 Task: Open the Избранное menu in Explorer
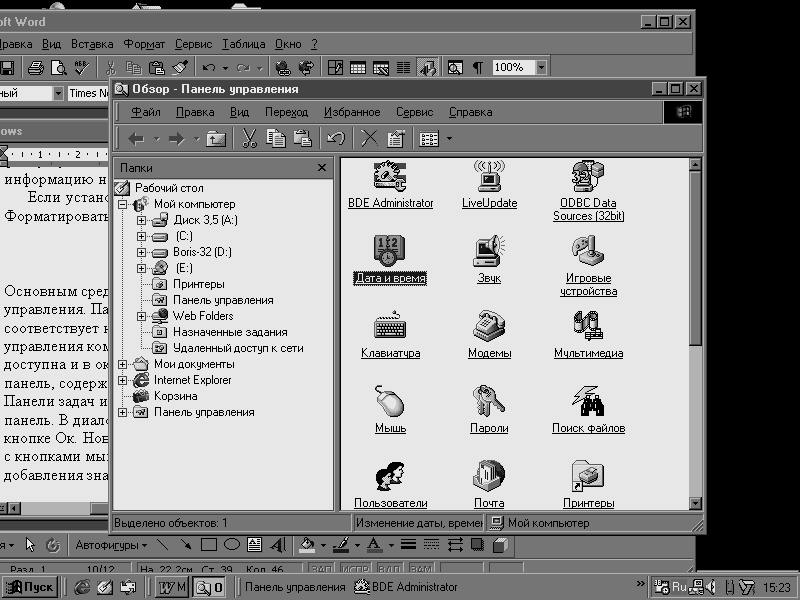(x=352, y=112)
